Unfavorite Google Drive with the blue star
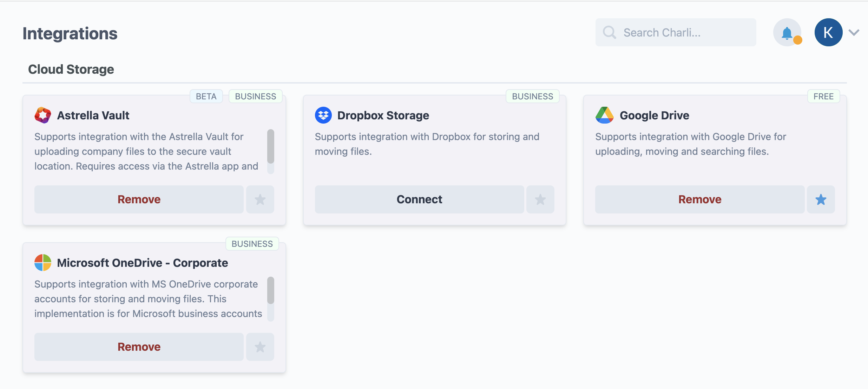868x389 pixels. coord(821,199)
